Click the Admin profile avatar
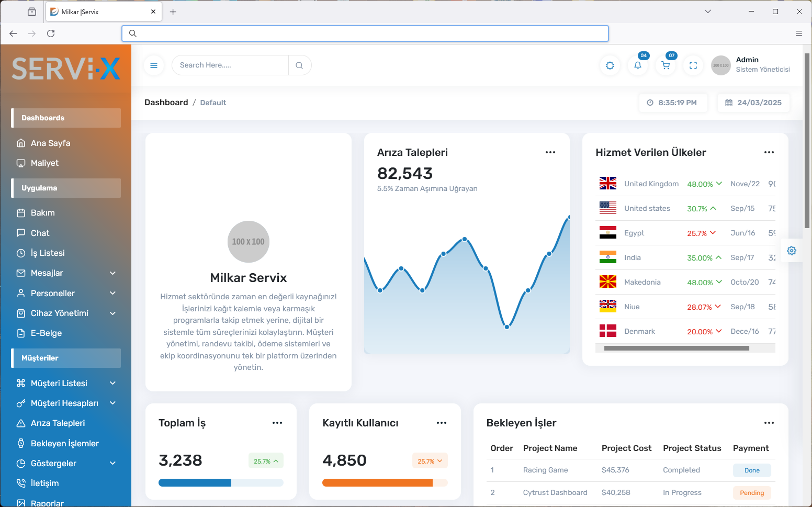The image size is (812, 507). click(720, 65)
